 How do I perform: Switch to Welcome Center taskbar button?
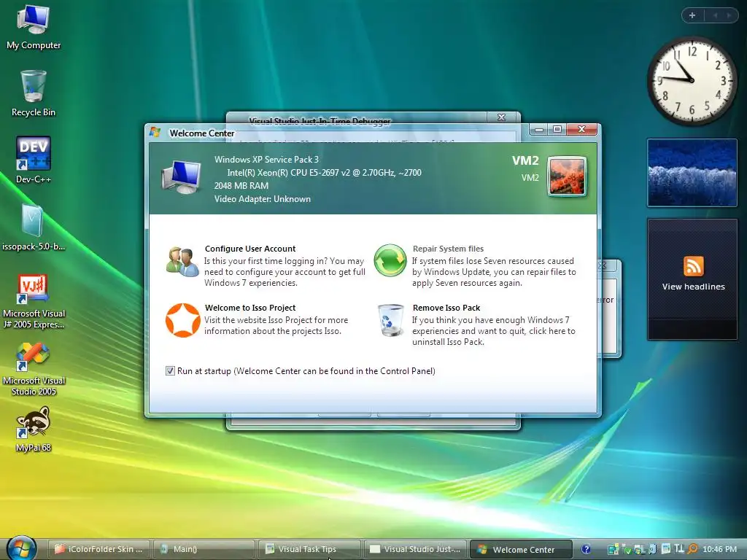521,549
